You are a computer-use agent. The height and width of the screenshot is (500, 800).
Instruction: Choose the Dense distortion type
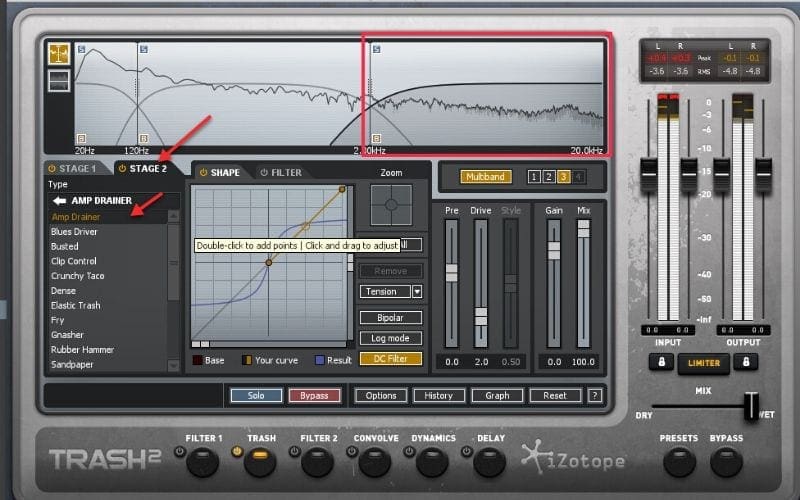[63, 291]
